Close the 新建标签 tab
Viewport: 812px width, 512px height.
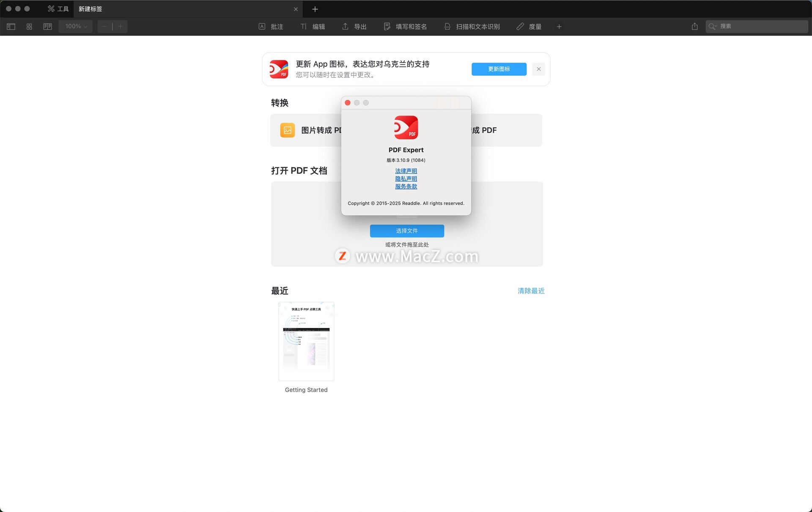click(x=296, y=9)
